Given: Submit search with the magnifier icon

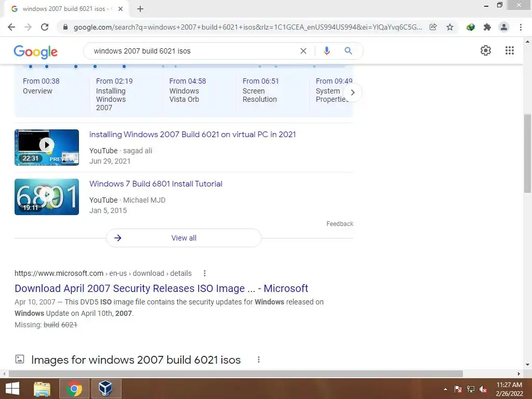Looking at the screenshot, I should pyautogui.click(x=348, y=51).
